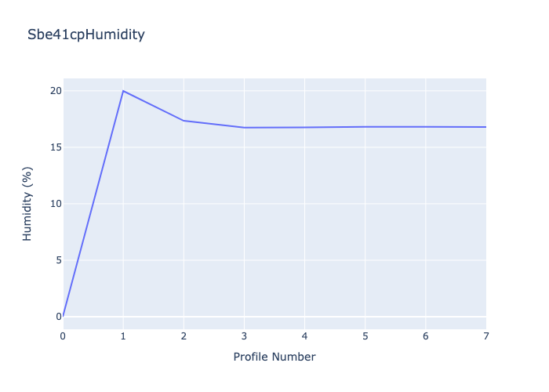The width and height of the screenshot is (549, 392).
Task: Click the chart title Sbe41cpHumidity
Action: tap(86, 34)
